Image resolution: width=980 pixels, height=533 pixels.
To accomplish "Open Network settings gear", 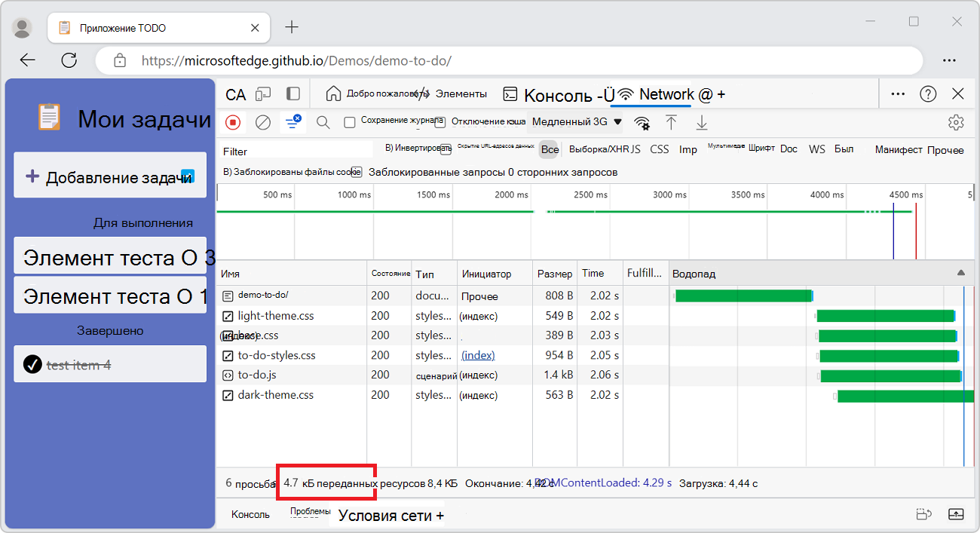I will pyautogui.click(x=956, y=122).
